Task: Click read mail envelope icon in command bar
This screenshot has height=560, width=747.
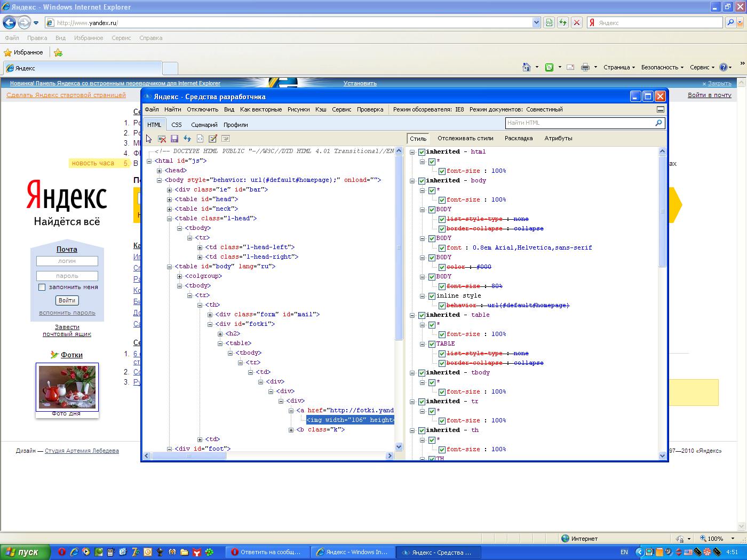Action: 570,67
